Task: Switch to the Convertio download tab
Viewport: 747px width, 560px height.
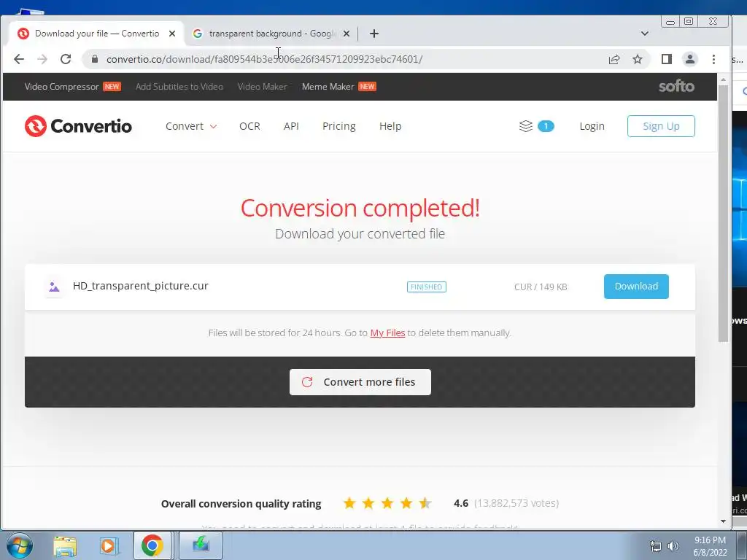Action: tap(97, 34)
